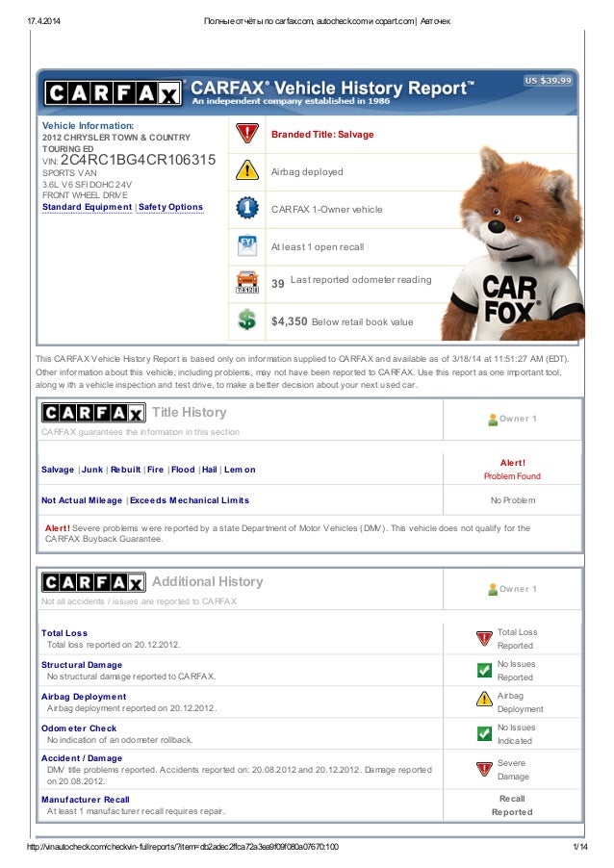The image size is (614, 868).
Task: Click the Junk title link
Action: (x=92, y=470)
